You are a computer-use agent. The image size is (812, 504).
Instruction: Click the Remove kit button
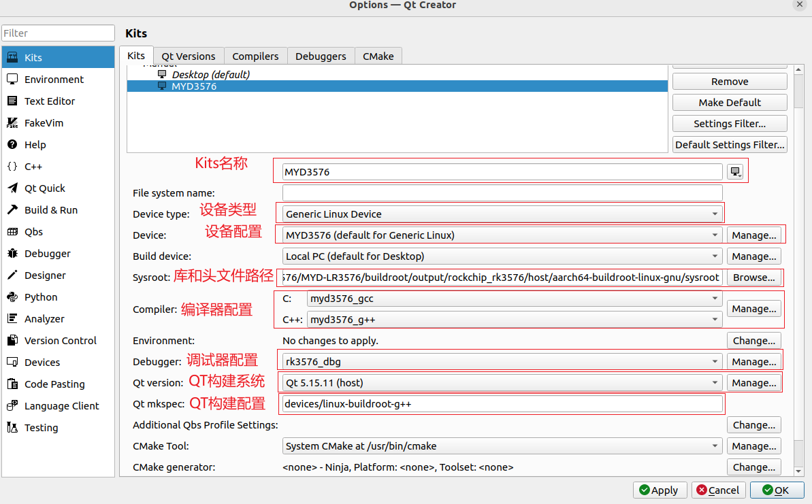pos(730,81)
